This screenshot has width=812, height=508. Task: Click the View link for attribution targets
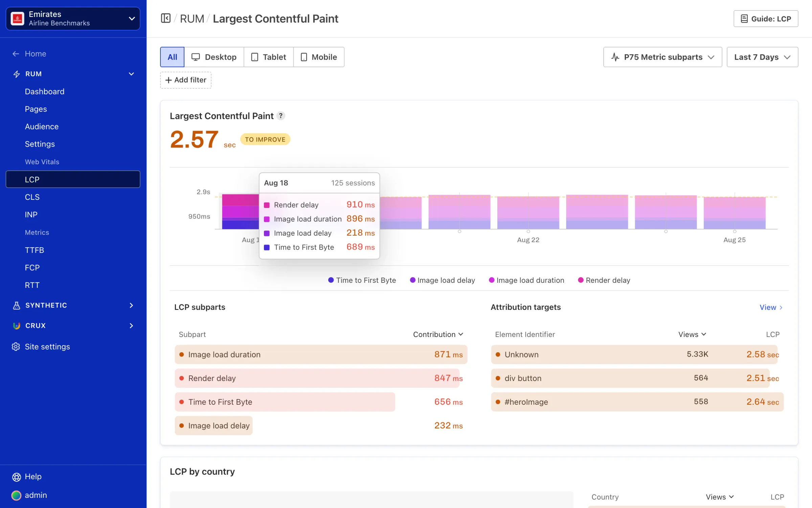[771, 307]
